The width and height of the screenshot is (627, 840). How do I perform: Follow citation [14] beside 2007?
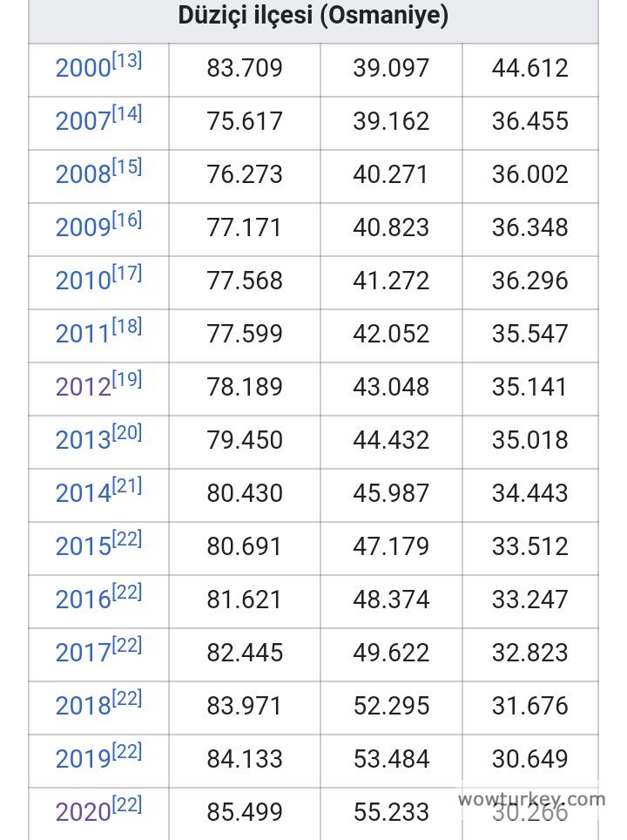[x=126, y=114]
